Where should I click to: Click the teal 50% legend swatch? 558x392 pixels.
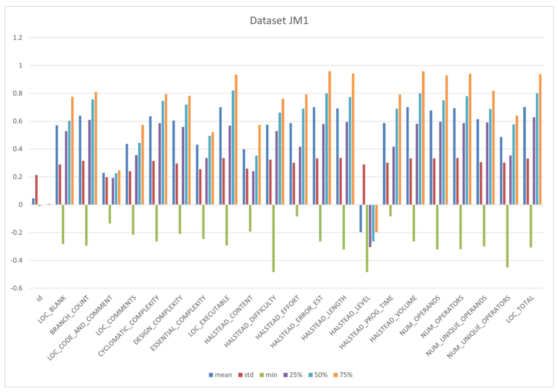tap(311, 375)
